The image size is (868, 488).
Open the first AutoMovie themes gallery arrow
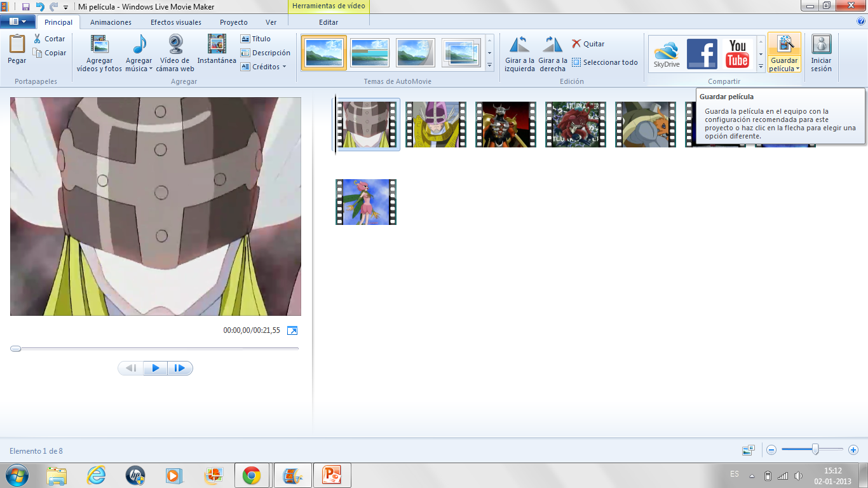click(489, 40)
